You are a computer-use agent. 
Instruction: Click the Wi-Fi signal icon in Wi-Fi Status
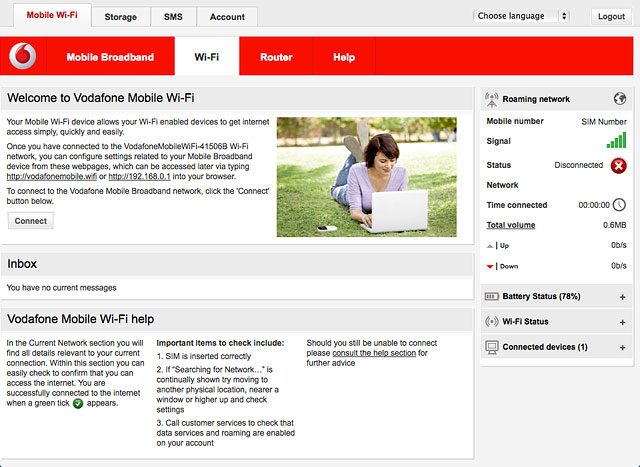click(x=491, y=321)
